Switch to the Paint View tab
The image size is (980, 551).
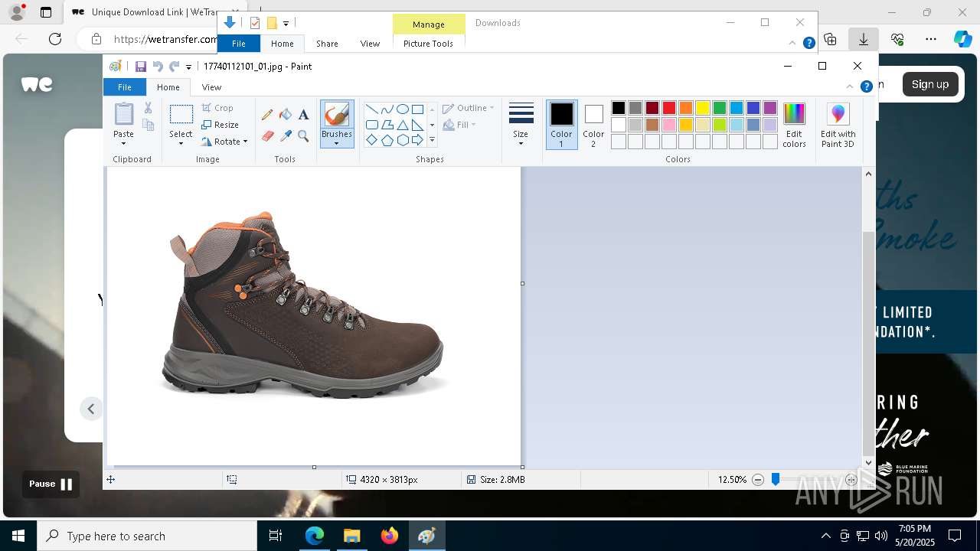pyautogui.click(x=211, y=87)
